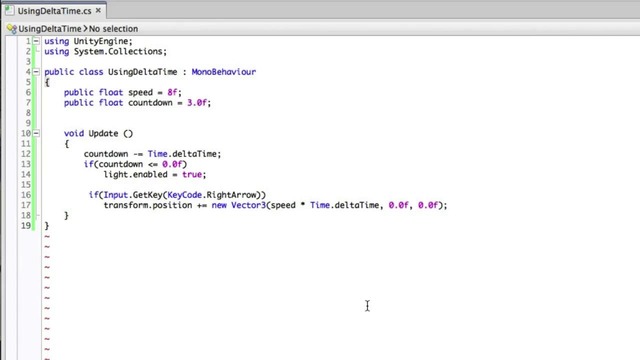640x360 pixels.
Task: Click 'countdown -= Time.deltaTime;' statement
Action: [152, 154]
